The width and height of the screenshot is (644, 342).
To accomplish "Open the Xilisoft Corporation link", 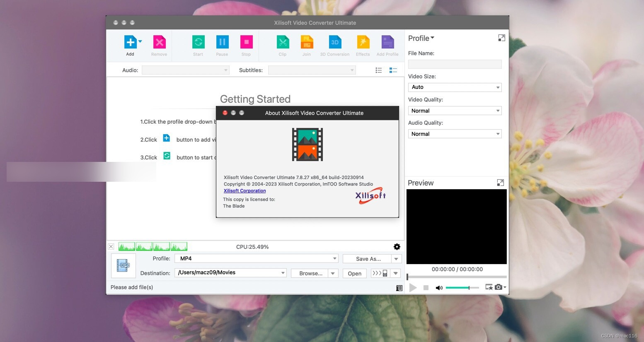I will coord(245,191).
